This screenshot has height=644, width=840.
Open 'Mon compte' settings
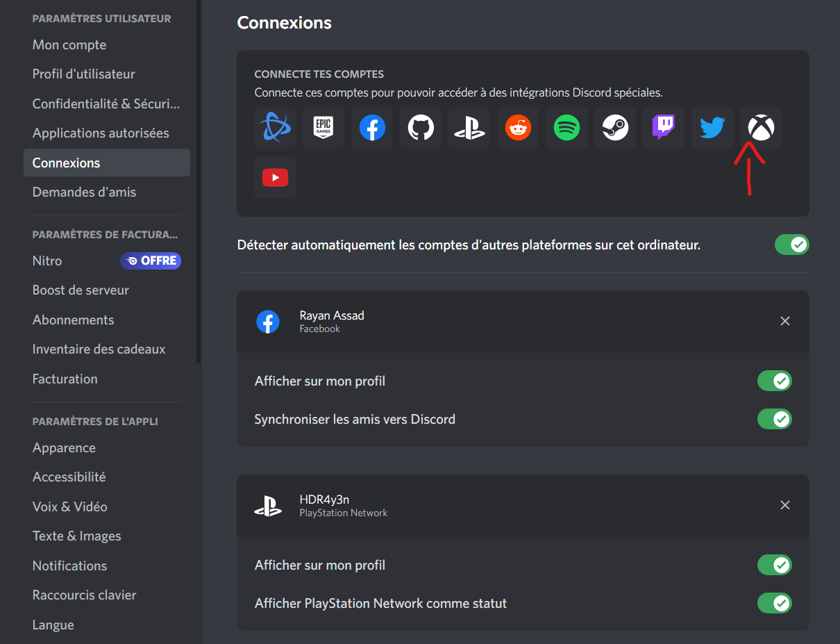tap(107, 45)
